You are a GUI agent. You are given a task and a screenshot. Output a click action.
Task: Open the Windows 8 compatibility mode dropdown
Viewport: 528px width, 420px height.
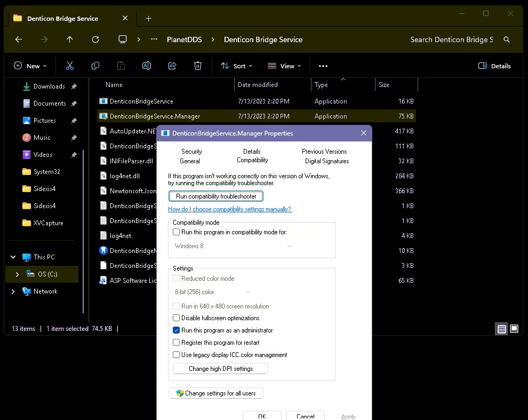(233, 246)
